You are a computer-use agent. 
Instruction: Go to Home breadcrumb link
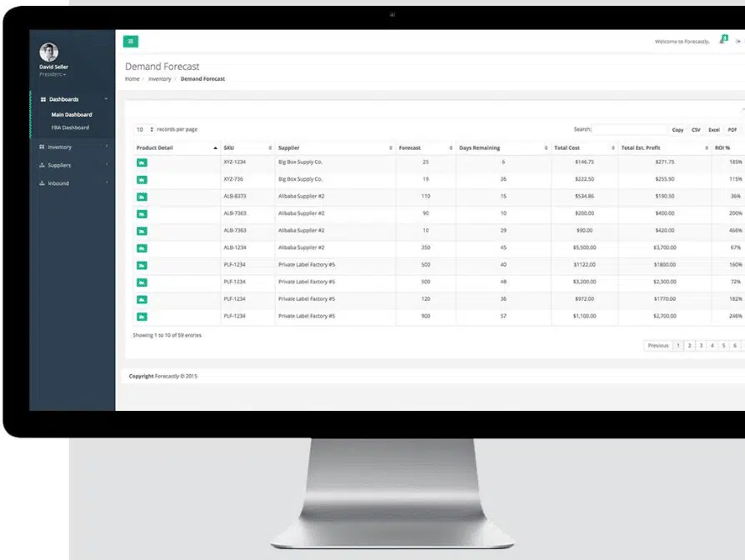tap(132, 79)
